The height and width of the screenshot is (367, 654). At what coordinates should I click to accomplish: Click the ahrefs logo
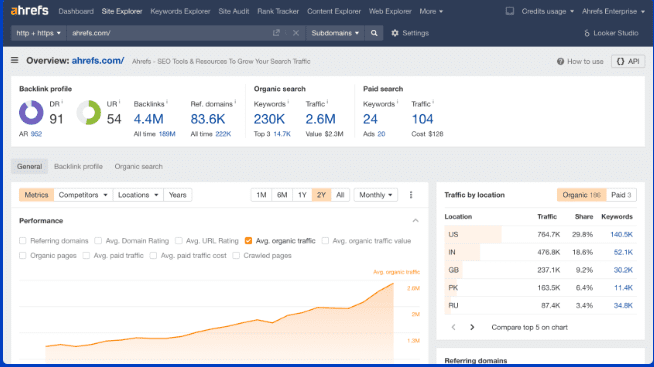[x=29, y=10]
